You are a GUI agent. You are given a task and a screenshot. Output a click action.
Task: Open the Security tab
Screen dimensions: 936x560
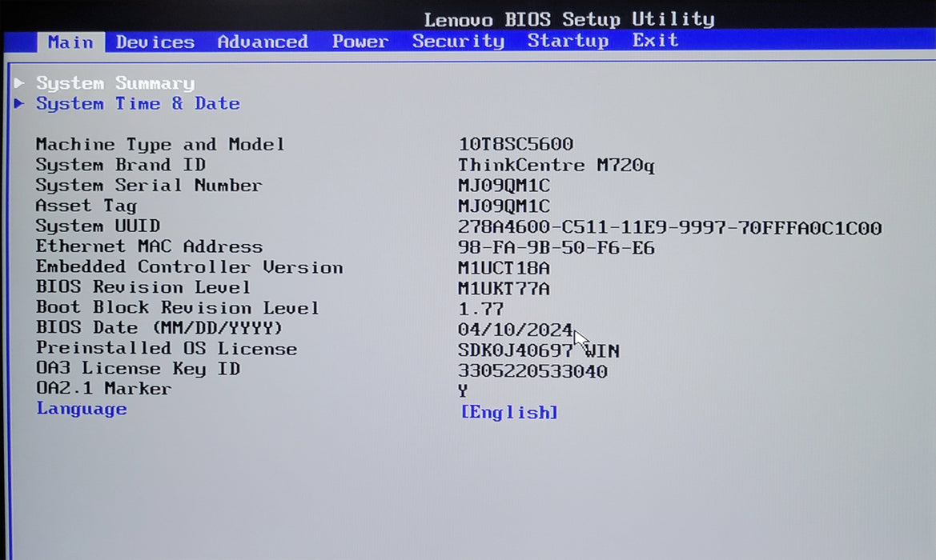458,41
